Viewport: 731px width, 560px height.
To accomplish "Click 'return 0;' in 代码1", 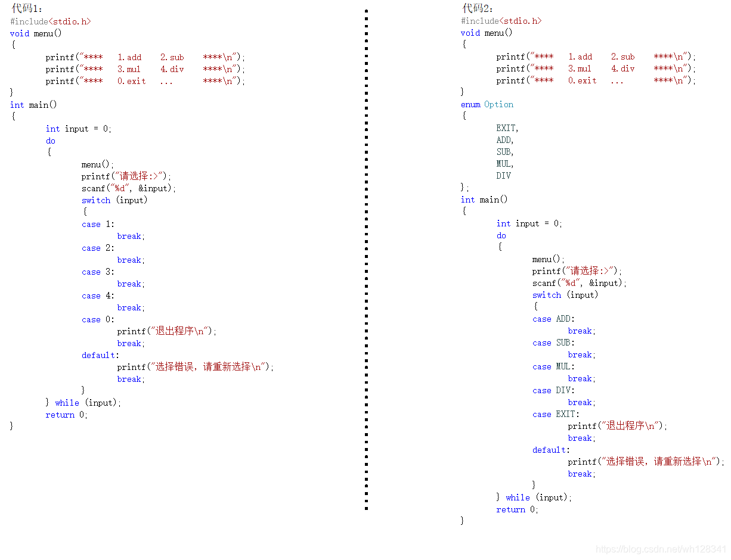I will click(x=67, y=415).
